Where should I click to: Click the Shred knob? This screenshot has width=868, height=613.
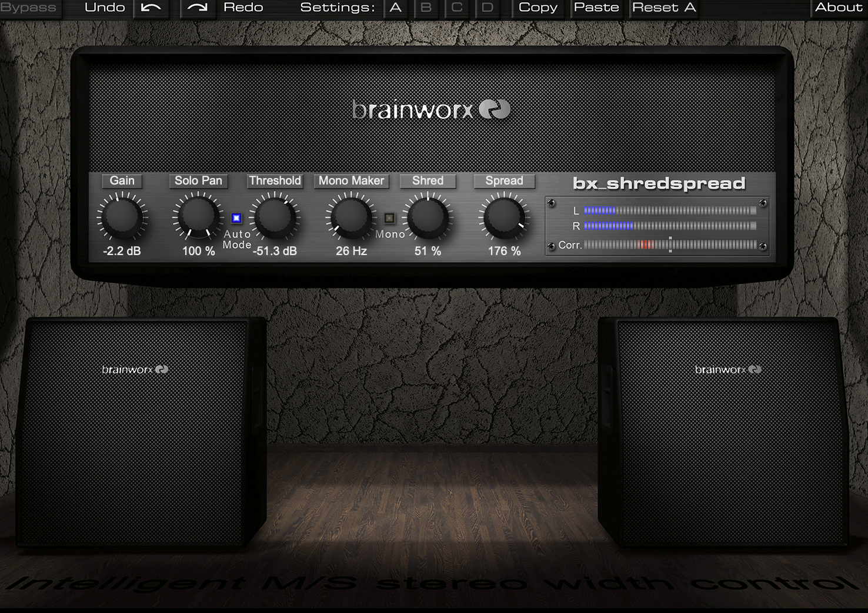pos(428,217)
